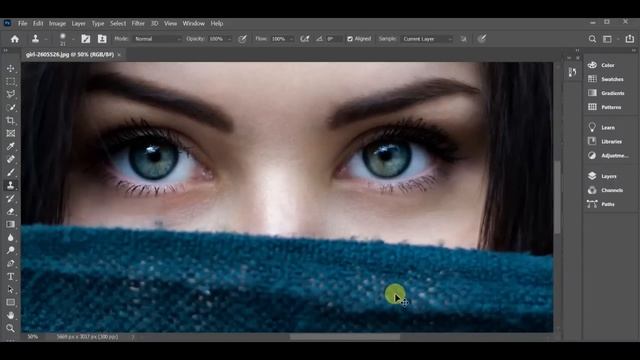Select the Eraser tool
Viewport: 640px width, 360px height.
11,211
